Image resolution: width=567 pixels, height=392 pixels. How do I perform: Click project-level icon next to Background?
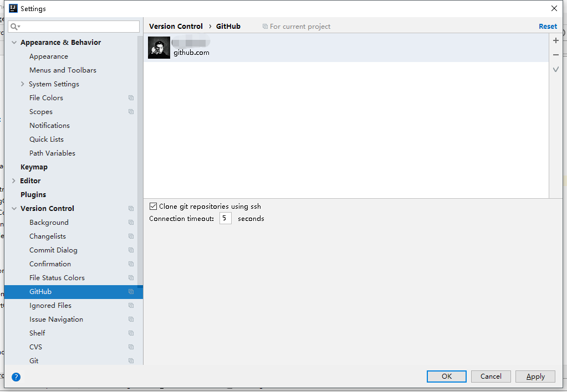coord(131,223)
